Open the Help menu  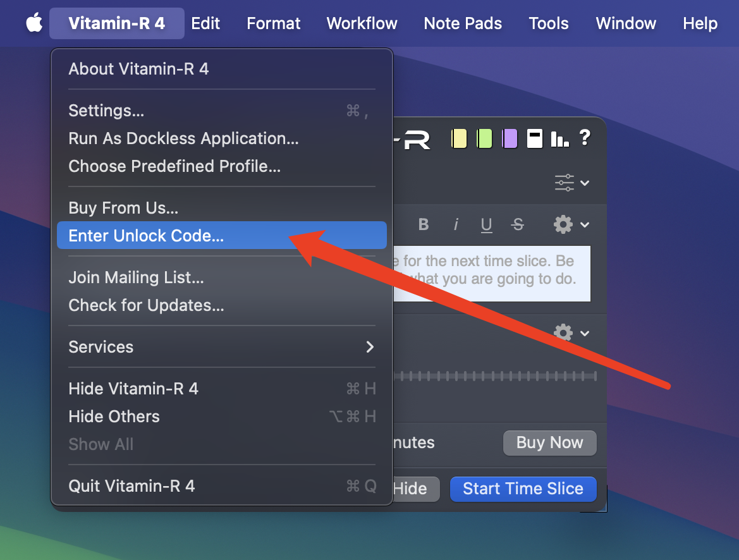(x=700, y=23)
